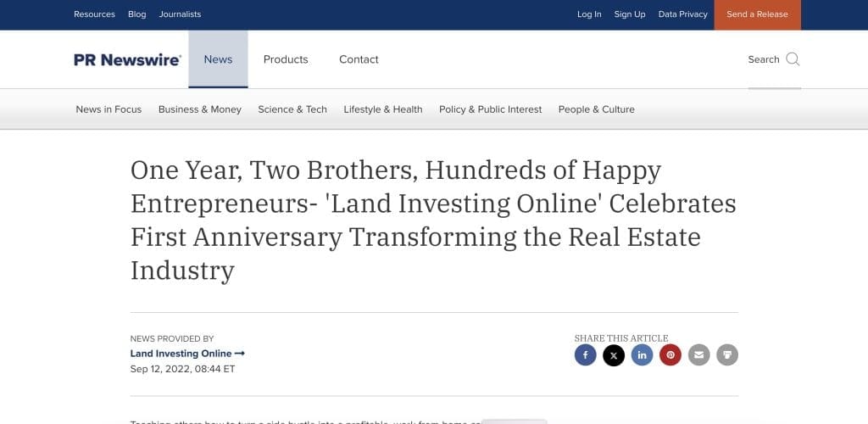Open the Products menu
Image resolution: width=868 pixels, height=424 pixels.
pos(286,59)
